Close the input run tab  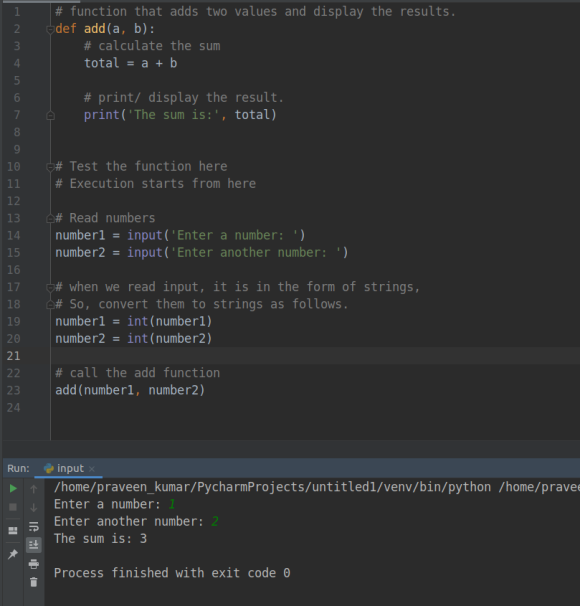(92, 469)
